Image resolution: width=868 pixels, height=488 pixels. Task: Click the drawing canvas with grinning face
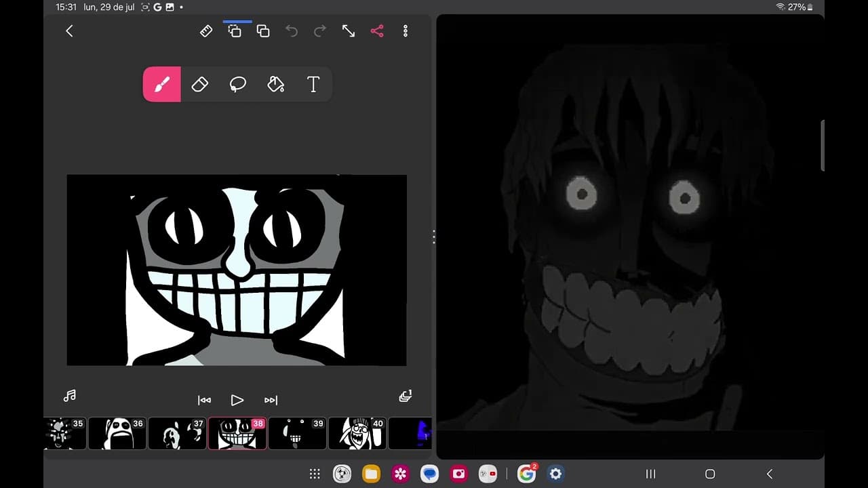(237, 270)
